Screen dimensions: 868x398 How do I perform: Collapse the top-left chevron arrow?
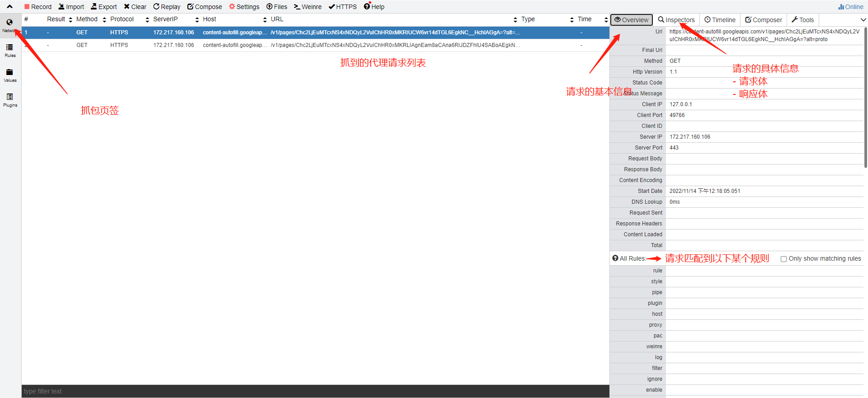point(9,7)
